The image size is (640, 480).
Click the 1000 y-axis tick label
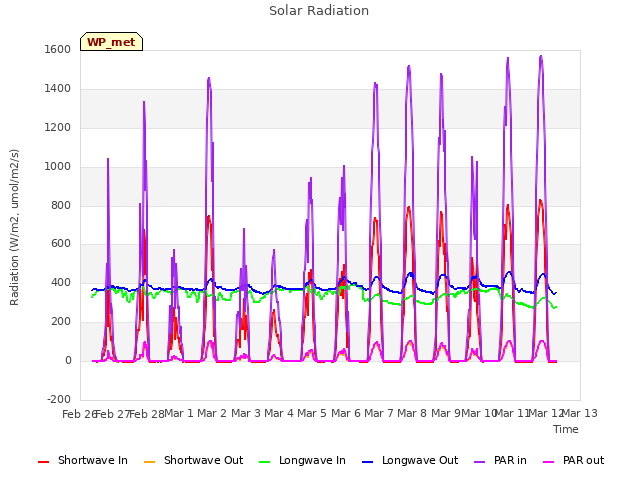point(58,166)
